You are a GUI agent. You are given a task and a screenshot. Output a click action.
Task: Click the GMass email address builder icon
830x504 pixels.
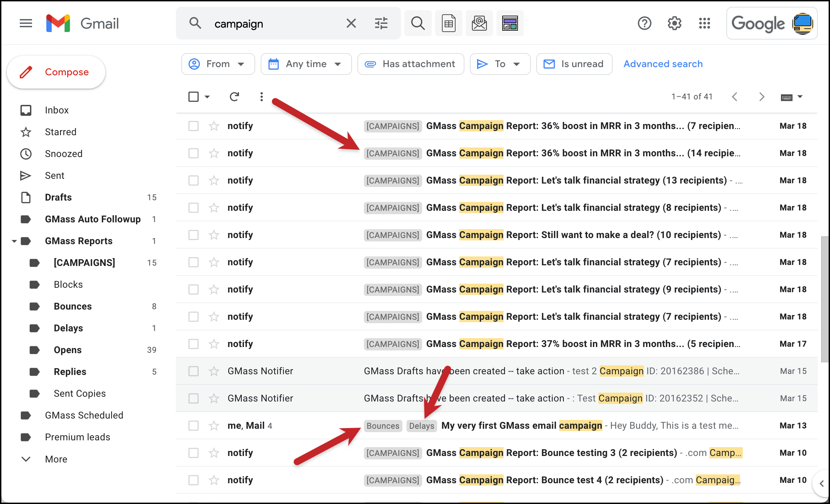tap(479, 23)
